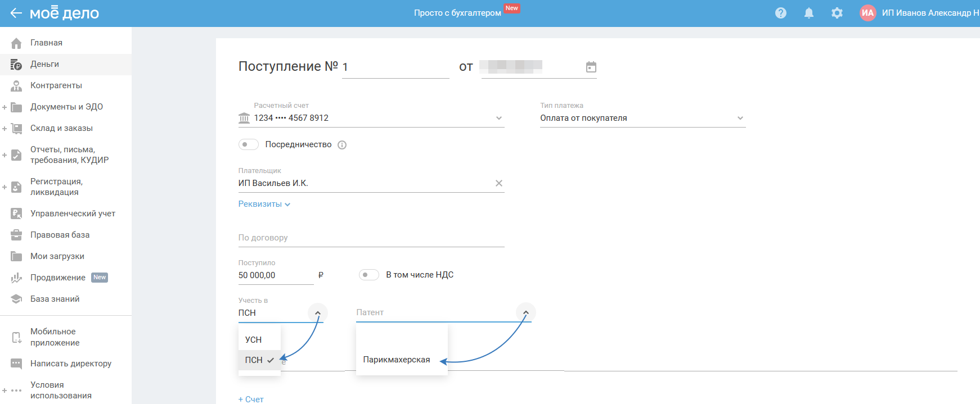The width and height of the screenshot is (980, 404).
Task: Toggle the Посредничество switch
Action: pyautogui.click(x=248, y=144)
